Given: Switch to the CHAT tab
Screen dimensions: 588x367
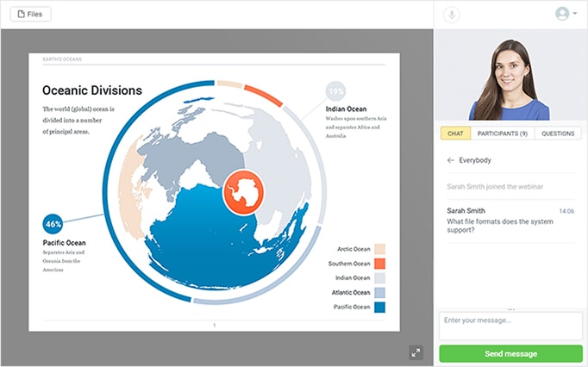Looking at the screenshot, I should click(455, 134).
